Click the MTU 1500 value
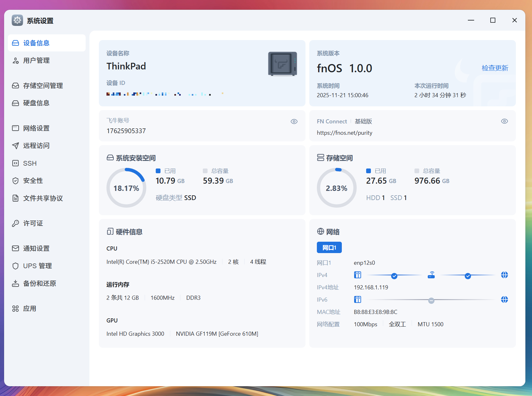Screen dimensions: 532x396 [x=431, y=324]
